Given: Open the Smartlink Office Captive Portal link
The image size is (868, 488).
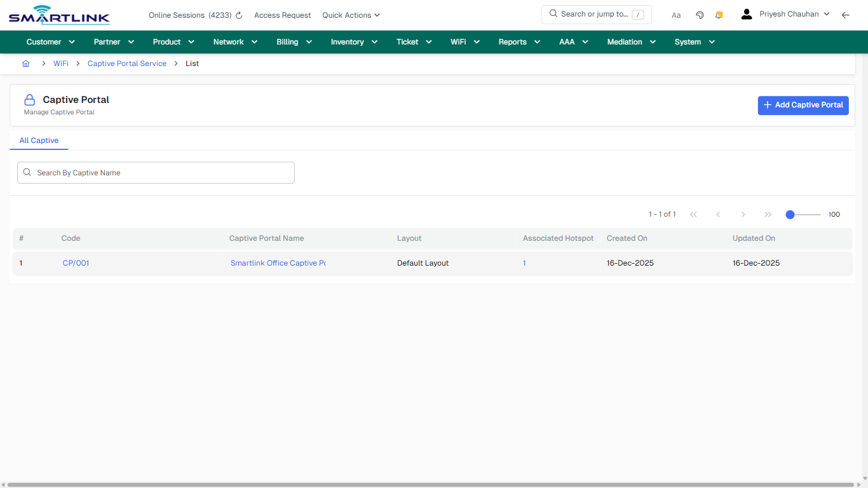Looking at the screenshot, I should (278, 262).
